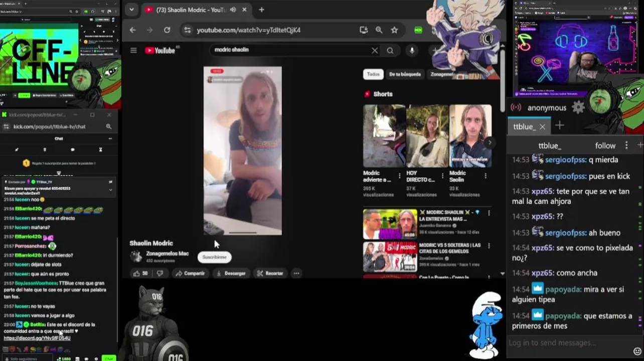Like the Shaolin Modric video
Image resolution: width=644 pixels, height=361 pixels.
(140, 273)
